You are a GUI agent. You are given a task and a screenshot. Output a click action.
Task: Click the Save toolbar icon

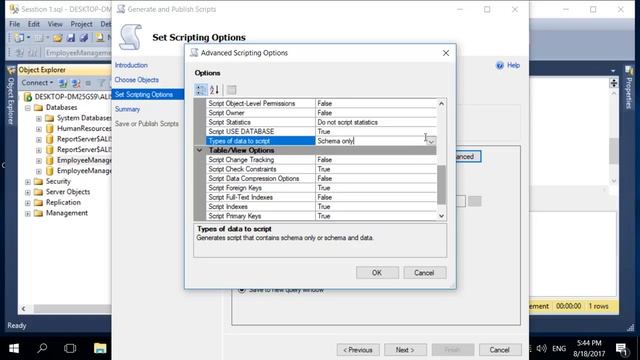click(71, 38)
